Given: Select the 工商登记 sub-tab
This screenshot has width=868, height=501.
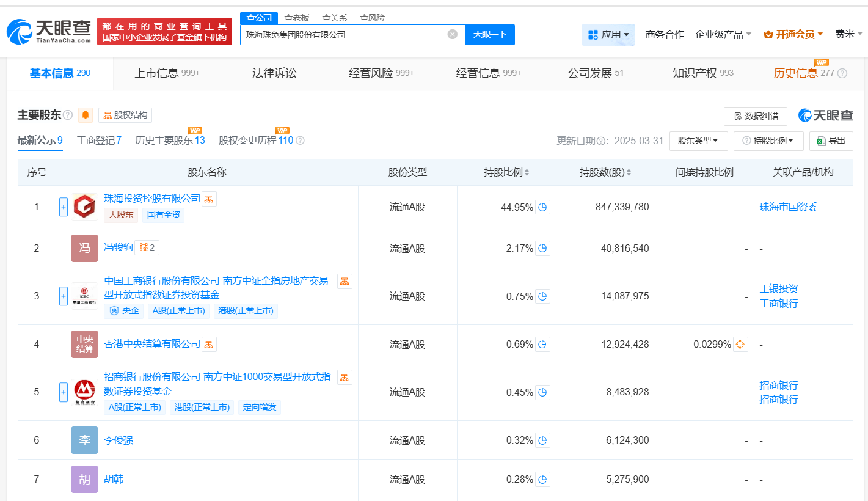Looking at the screenshot, I should click(98, 141).
